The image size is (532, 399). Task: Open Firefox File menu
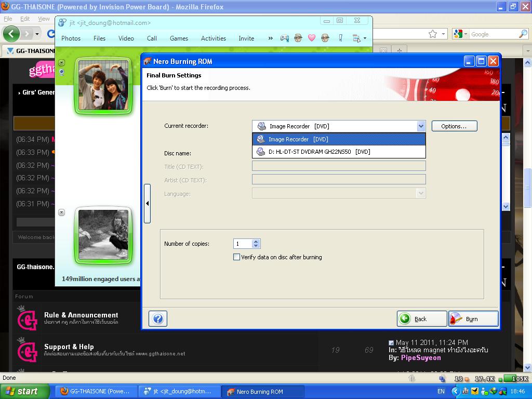pos(8,19)
